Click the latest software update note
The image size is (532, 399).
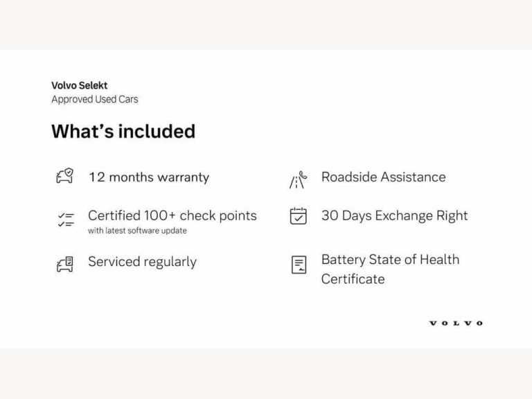coord(137,231)
